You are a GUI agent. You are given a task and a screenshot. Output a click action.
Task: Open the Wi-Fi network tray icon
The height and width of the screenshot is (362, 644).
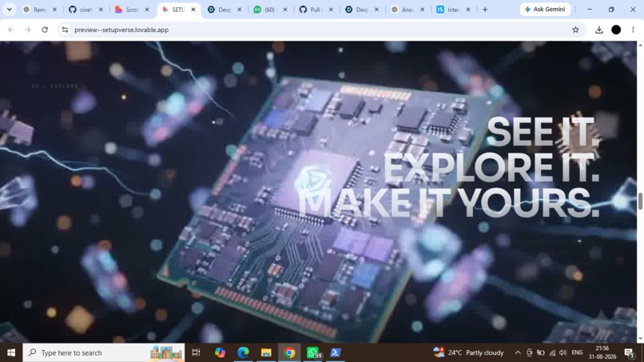552,352
